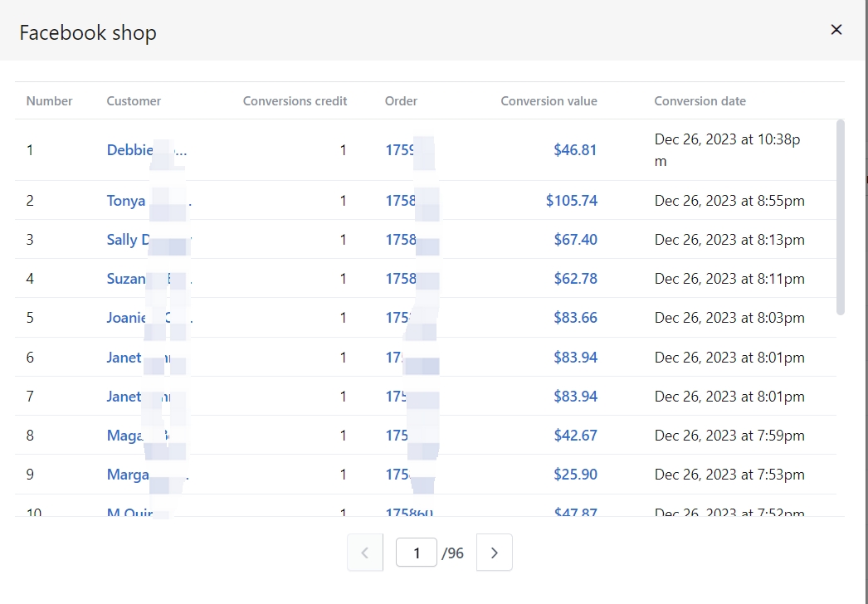Click row number 5 cell

[30, 318]
